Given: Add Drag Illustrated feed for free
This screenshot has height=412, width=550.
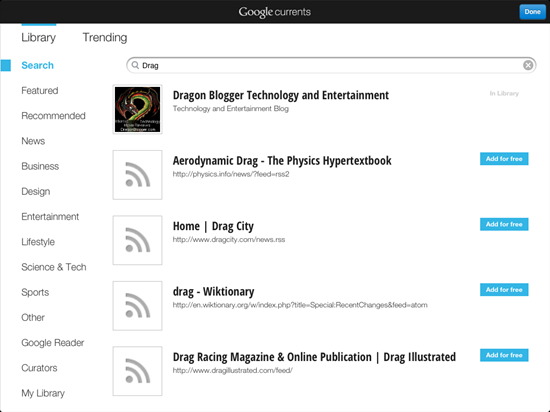Looking at the screenshot, I should click(x=504, y=355).
